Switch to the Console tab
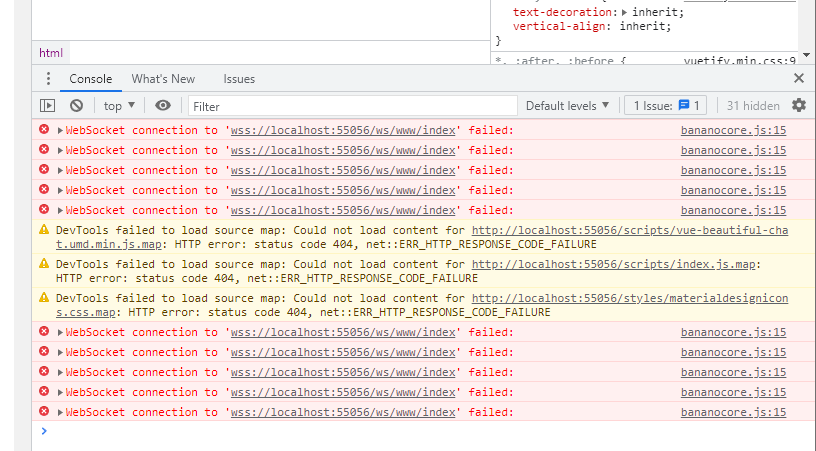Image resolution: width=816 pixels, height=451 pixels. tap(91, 79)
